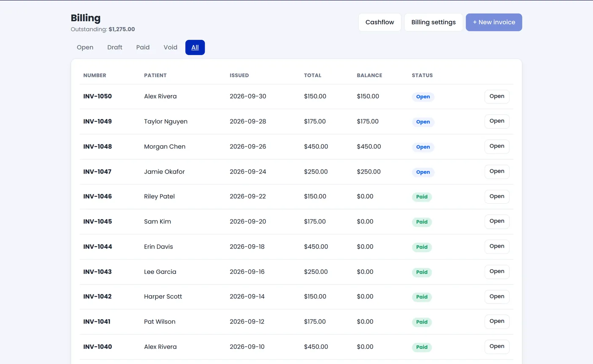
Task: Click the $175.00 total for INV-1041
Action: tap(315, 322)
